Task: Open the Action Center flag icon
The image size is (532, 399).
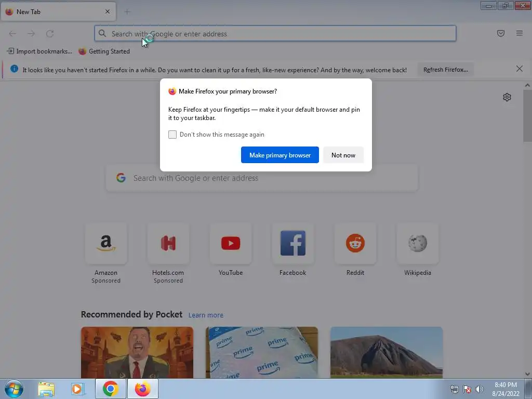Action: point(467,389)
